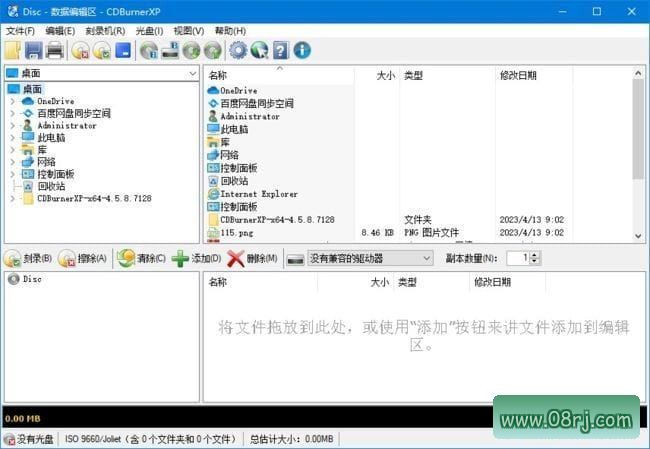
Task: Click the blue square window icon in toolbar
Action: pyautogui.click(x=123, y=51)
